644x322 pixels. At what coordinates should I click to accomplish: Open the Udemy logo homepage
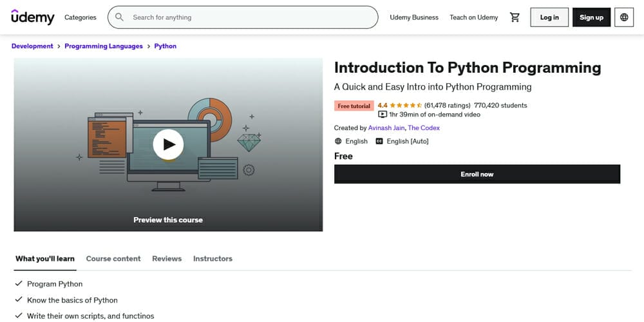(x=33, y=17)
